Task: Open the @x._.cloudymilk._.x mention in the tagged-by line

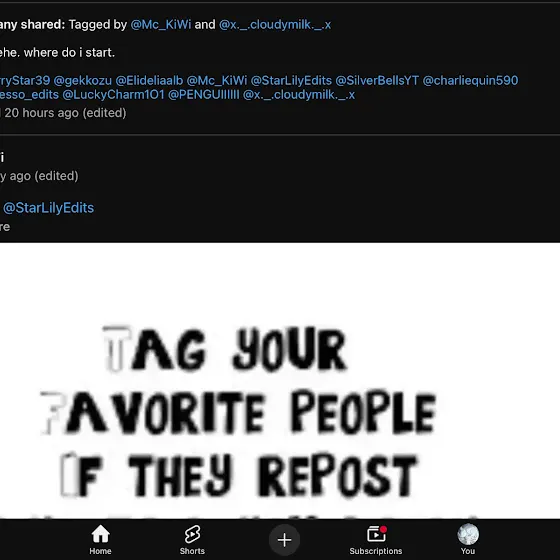Action: tap(275, 25)
